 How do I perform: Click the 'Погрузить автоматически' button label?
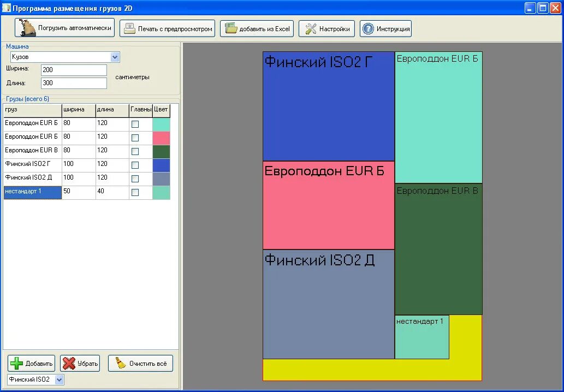[74, 28]
